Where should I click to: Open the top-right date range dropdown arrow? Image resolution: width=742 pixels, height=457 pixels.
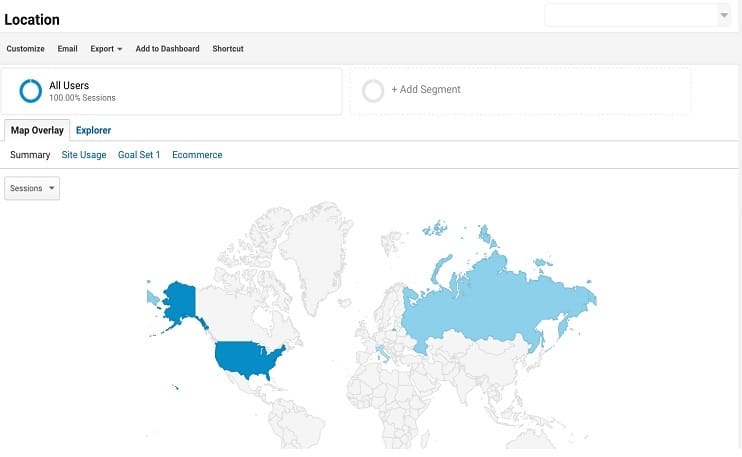pyautogui.click(x=724, y=15)
